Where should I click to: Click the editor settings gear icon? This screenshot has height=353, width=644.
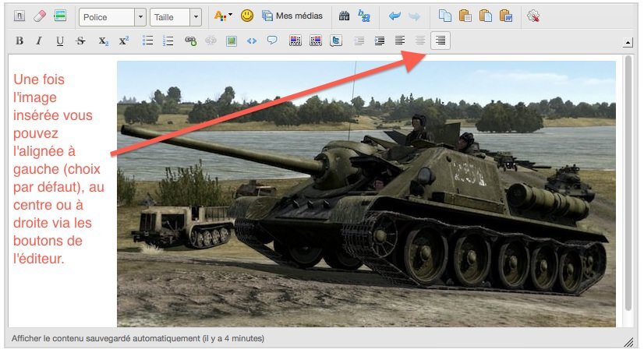pos(533,16)
